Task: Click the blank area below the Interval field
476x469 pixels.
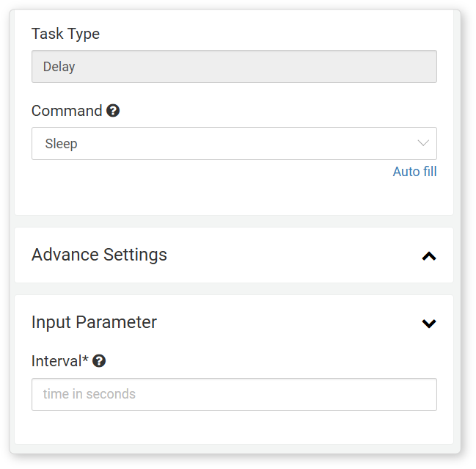Action: point(234,426)
